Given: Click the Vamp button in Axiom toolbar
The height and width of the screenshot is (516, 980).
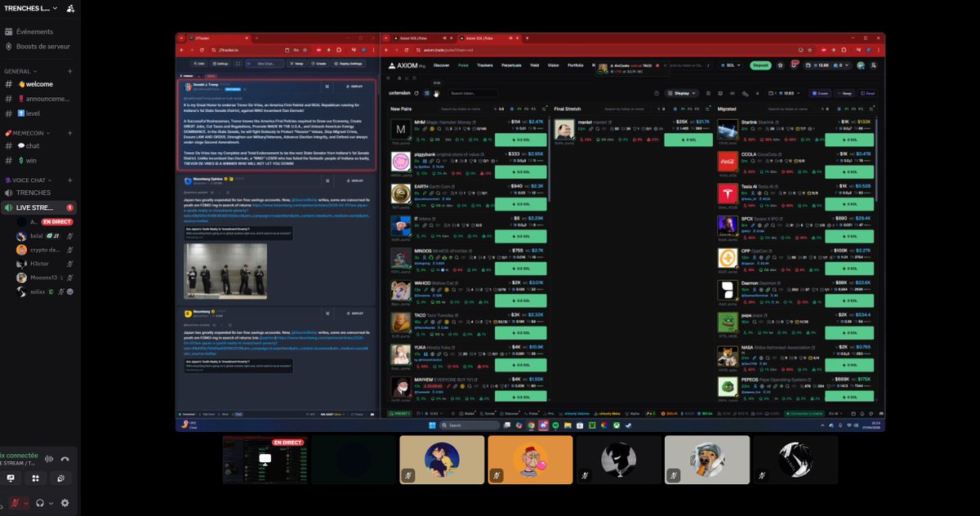Looking at the screenshot, I should pos(844,93).
